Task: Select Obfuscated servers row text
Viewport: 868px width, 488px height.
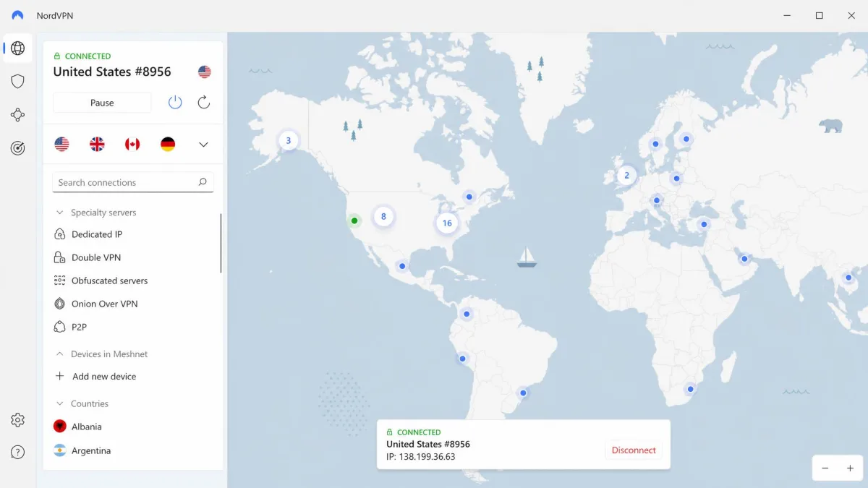Action: [109, 281]
